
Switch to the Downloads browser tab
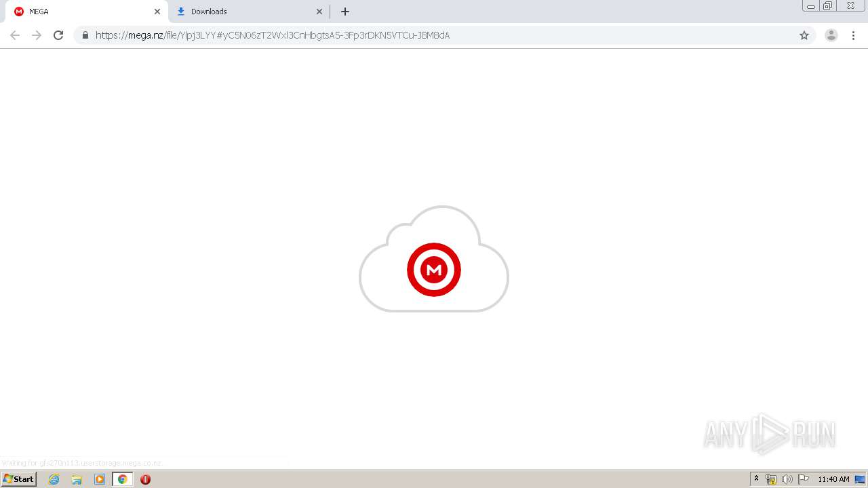point(249,12)
